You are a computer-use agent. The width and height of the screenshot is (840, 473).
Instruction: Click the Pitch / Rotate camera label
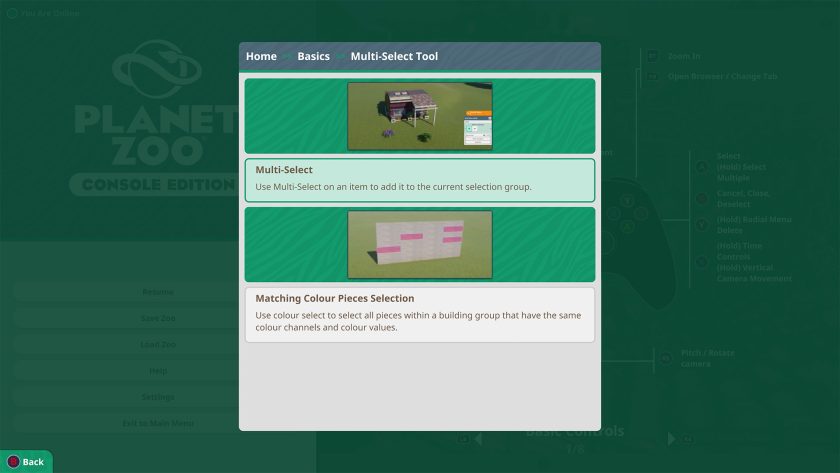(707, 358)
